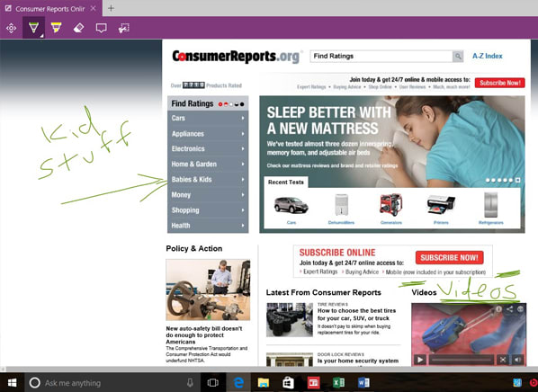Image resolution: width=538 pixels, height=392 pixels.
Task: Open the A-Z Index link
Action: (x=488, y=56)
